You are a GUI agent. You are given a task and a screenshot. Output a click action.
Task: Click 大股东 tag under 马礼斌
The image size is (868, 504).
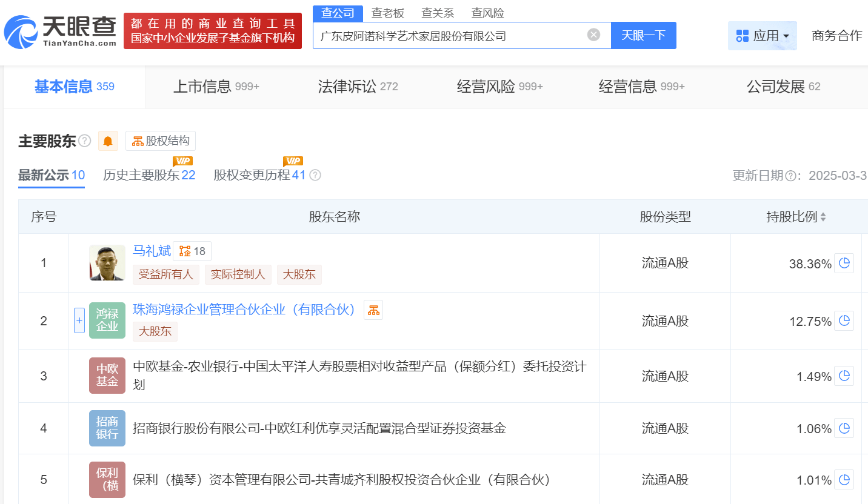[299, 274]
